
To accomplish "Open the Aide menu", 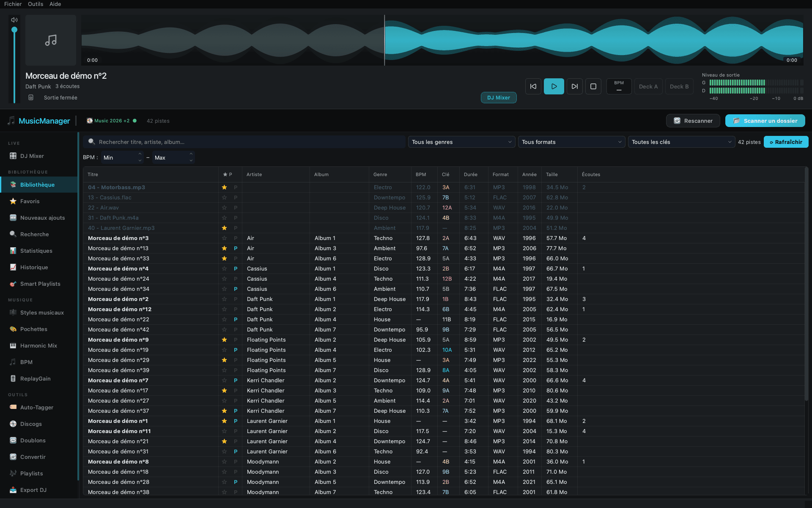I will [55, 4].
